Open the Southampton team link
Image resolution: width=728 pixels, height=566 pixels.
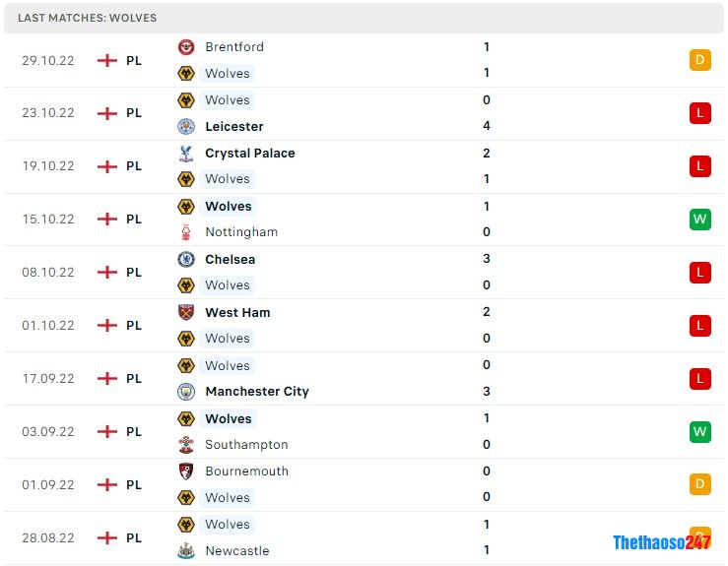tap(246, 445)
